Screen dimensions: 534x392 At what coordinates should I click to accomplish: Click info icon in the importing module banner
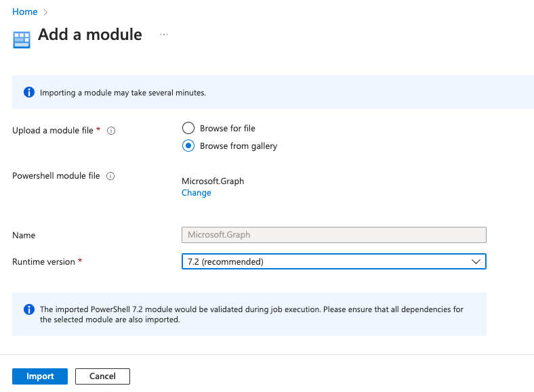[29, 92]
